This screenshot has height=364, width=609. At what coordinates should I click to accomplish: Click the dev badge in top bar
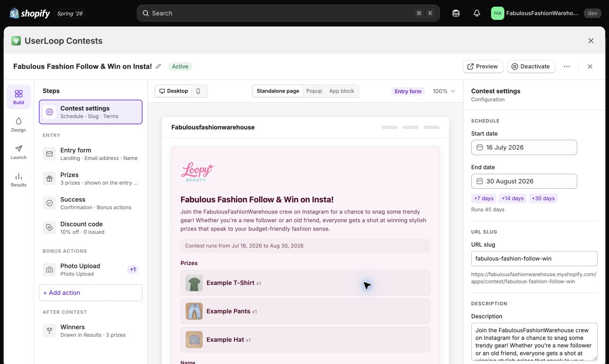pyautogui.click(x=592, y=13)
